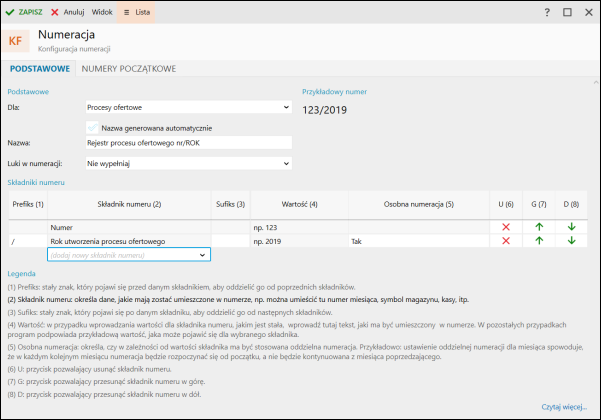Click the Sufiks (3) column header
The image size is (601, 420).
click(230, 205)
